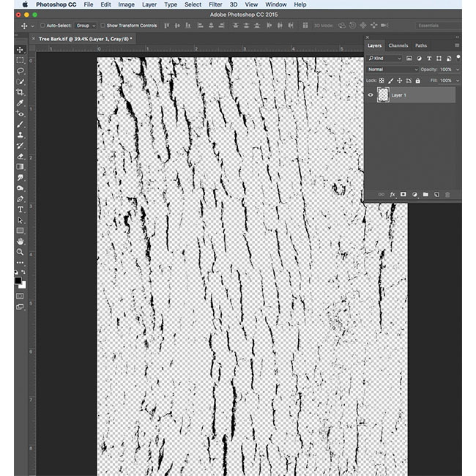Viewport: 476px width, 476px height.
Task: Create a new layer
Action: (x=436, y=194)
